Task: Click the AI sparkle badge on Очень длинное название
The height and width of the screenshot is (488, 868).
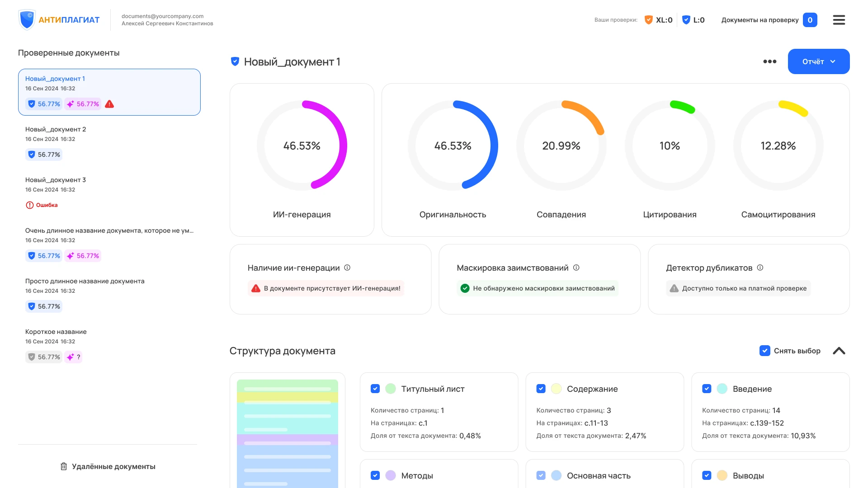Action: 83,256
